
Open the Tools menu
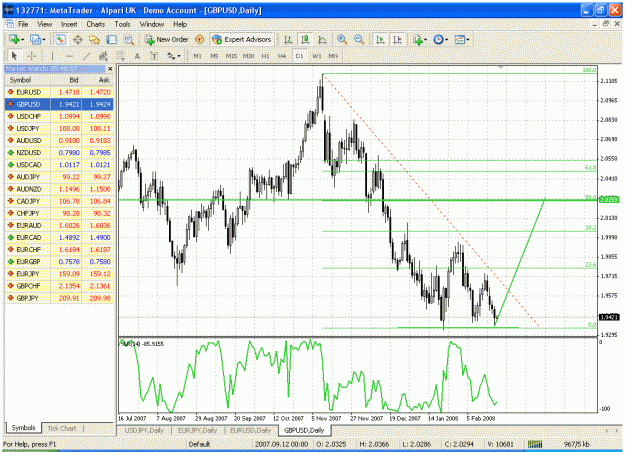point(122,24)
